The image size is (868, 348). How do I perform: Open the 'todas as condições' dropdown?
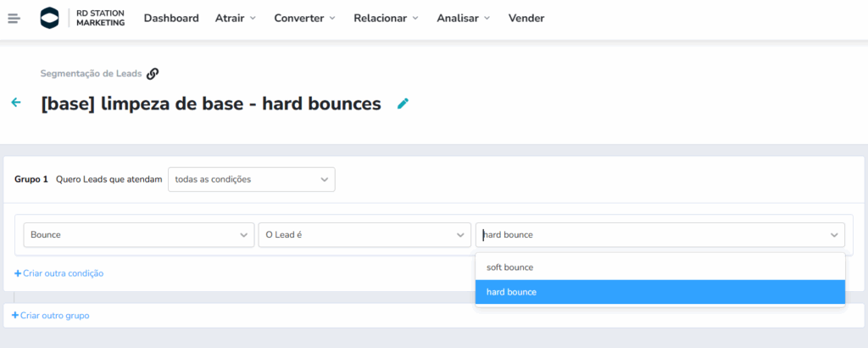252,179
